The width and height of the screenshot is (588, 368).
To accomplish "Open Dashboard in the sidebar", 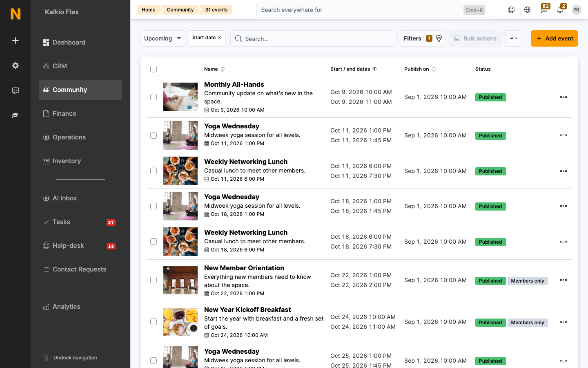I will [x=80, y=43].
